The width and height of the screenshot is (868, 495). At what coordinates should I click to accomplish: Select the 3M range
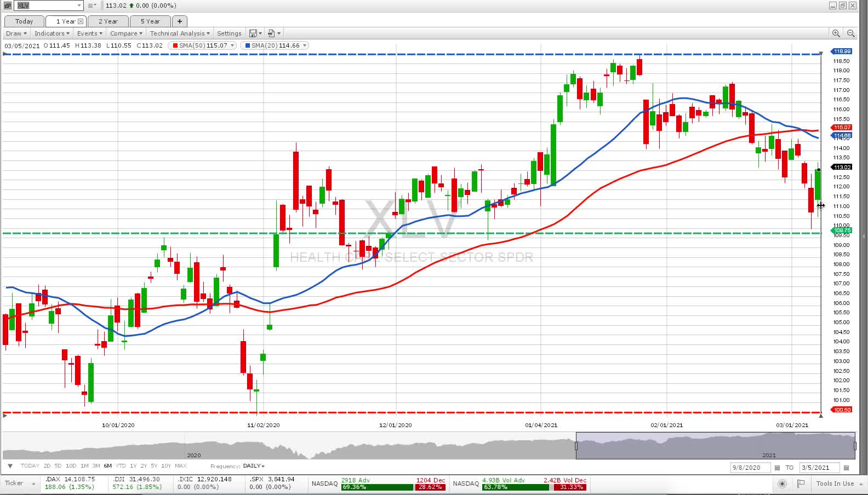click(x=96, y=466)
